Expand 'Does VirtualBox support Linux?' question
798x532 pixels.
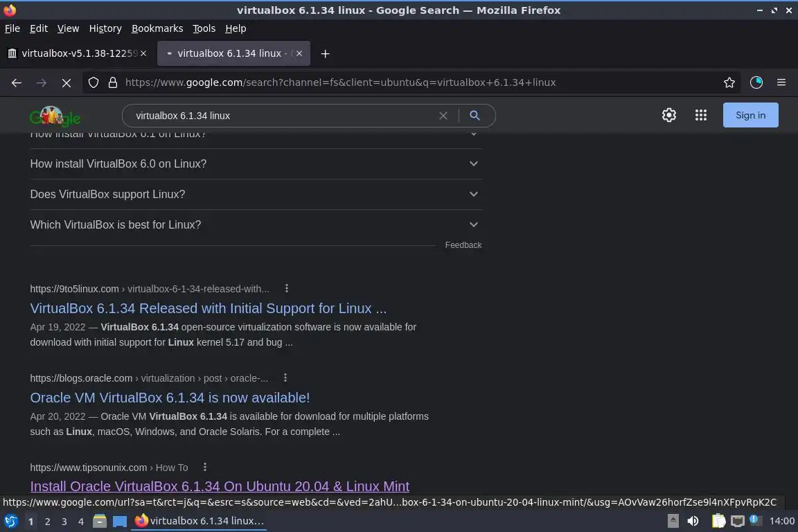[256, 195]
